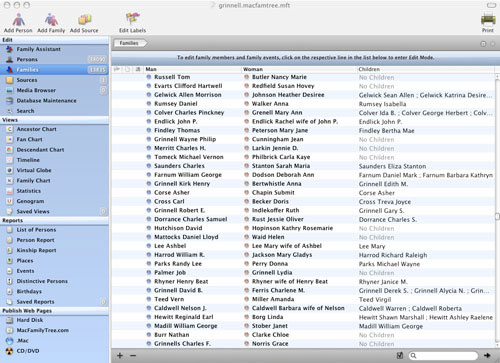Open the Kinship Report

click(54, 250)
